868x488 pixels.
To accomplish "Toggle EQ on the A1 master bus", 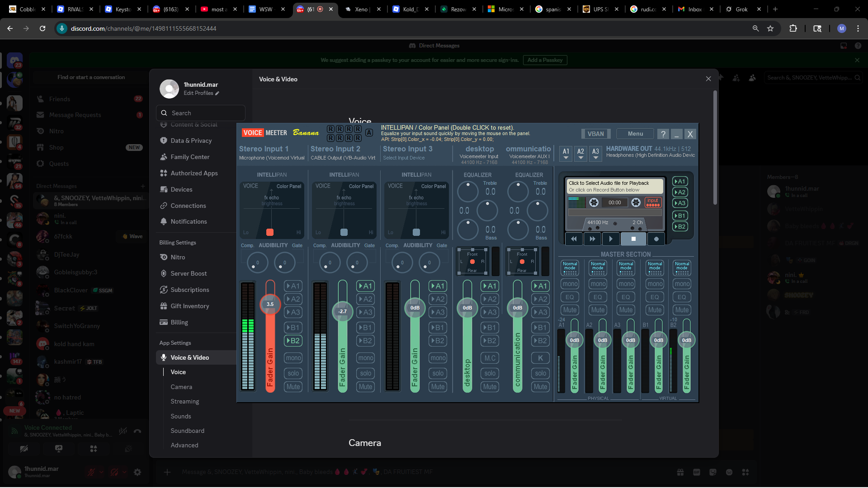I will point(570,297).
